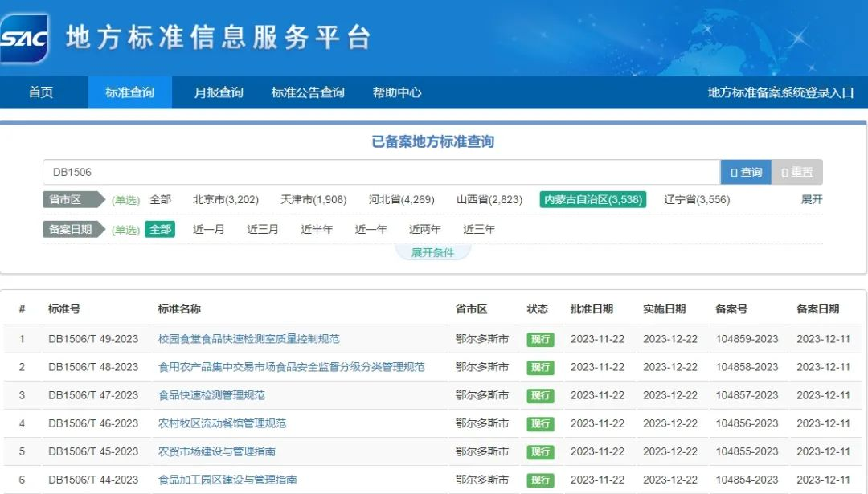This screenshot has height=494, width=868.
Task: Open 农村牧区流动餐馆管理规范 link
Action: click(x=222, y=423)
